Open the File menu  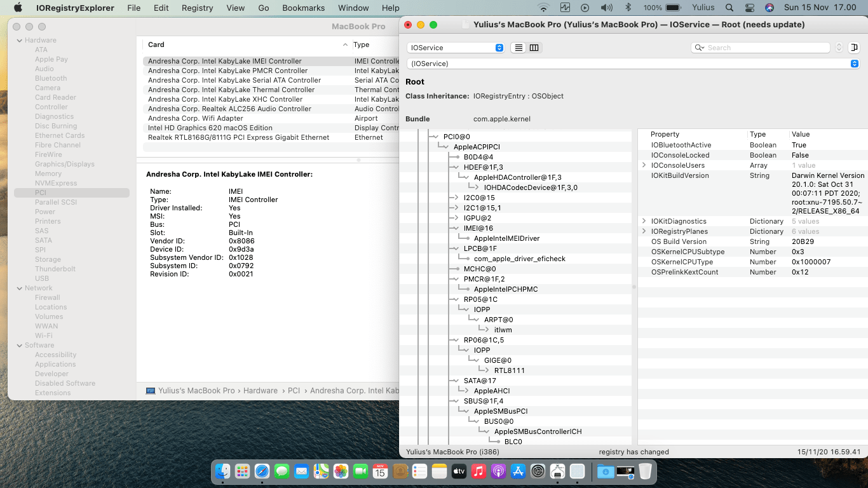pos(133,8)
